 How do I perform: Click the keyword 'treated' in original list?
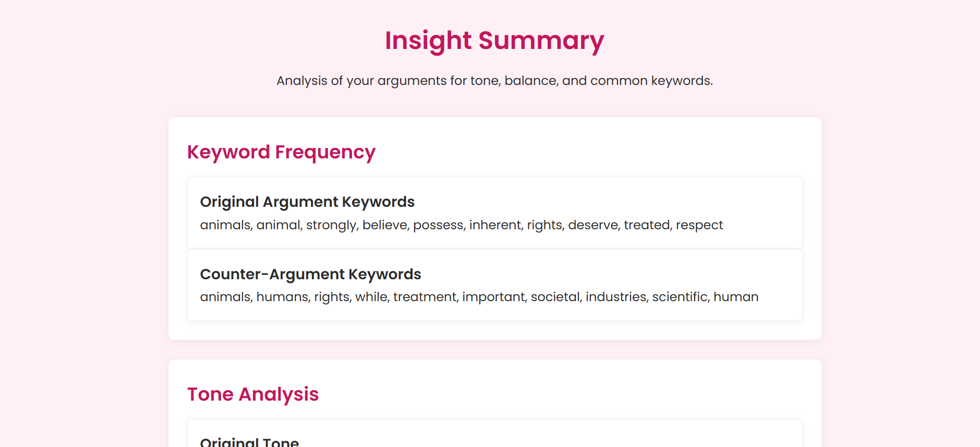coord(647,225)
